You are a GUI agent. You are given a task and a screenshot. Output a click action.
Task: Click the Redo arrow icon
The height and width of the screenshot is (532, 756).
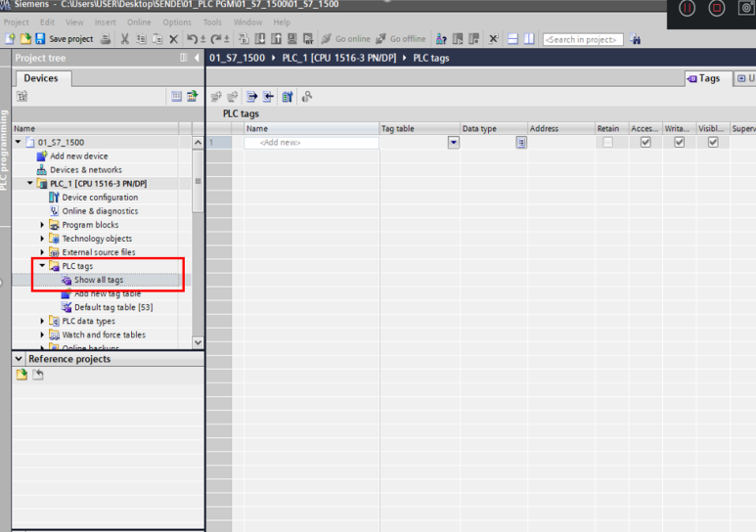tap(215, 38)
